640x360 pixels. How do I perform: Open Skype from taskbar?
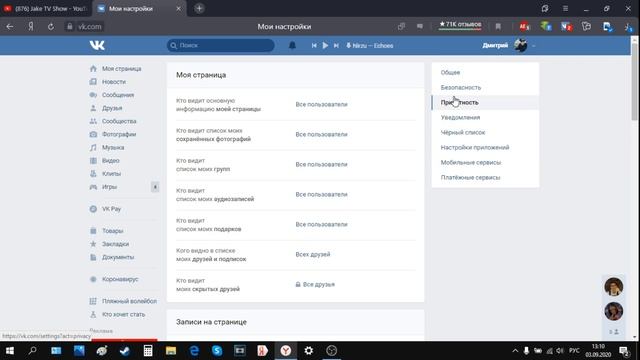pyautogui.click(x=217, y=351)
